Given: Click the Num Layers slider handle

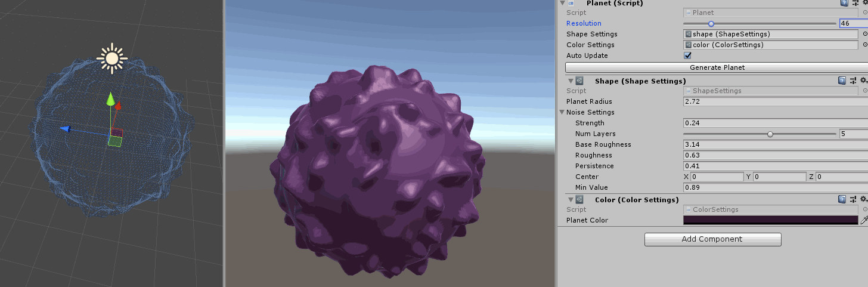Looking at the screenshot, I should (x=770, y=134).
